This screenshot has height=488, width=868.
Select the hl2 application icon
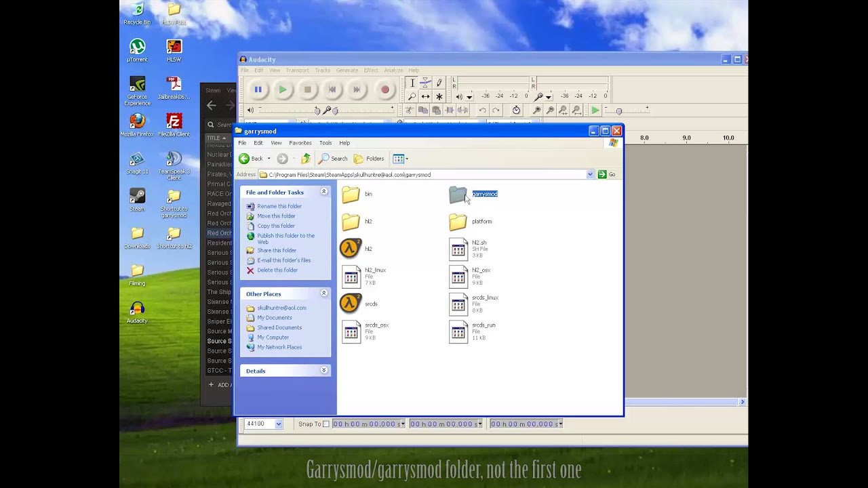356,249
